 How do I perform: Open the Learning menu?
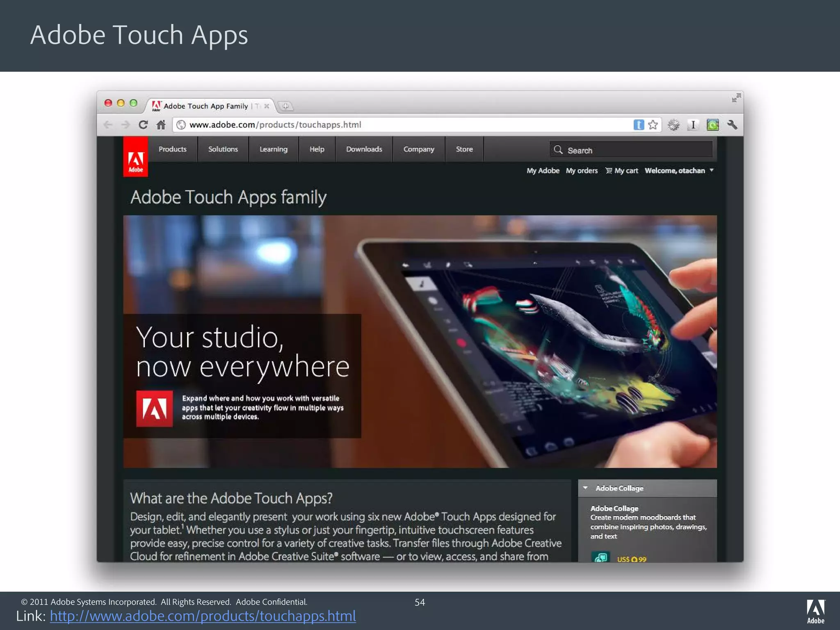pyautogui.click(x=274, y=149)
